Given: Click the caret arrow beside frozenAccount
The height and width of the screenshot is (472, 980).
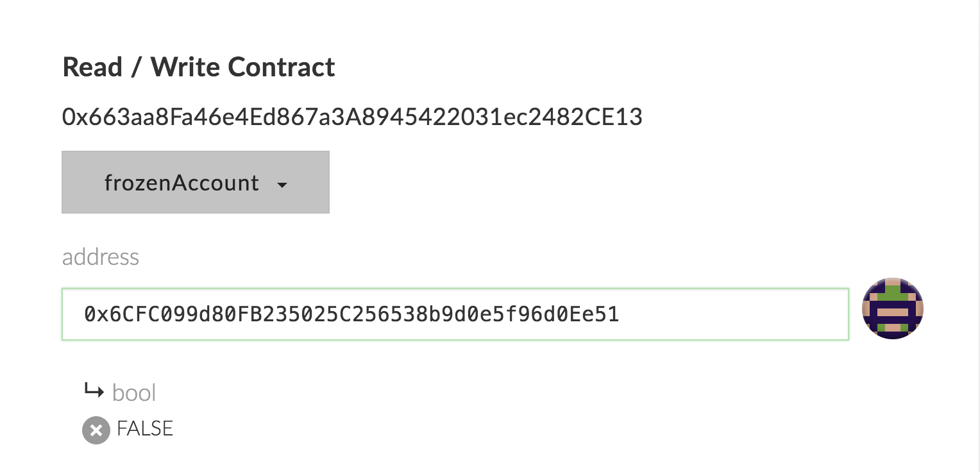Looking at the screenshot, I should pos(282,185).
